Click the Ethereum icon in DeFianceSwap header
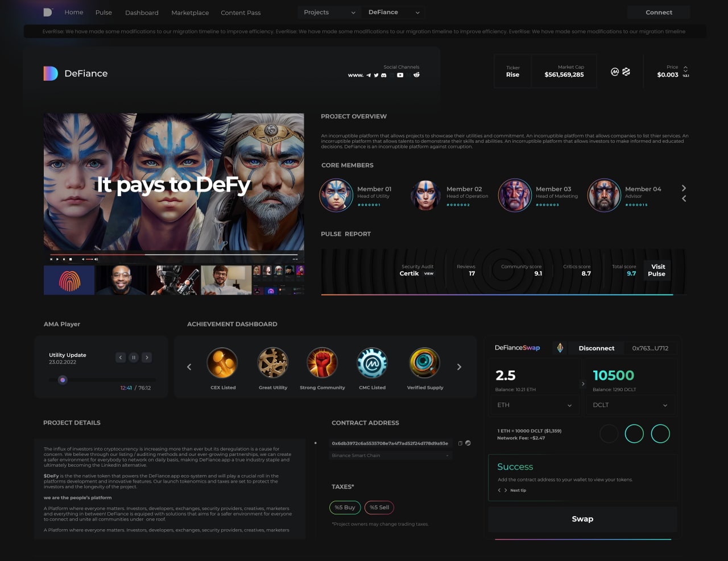This screenshot has width=728, height=561. tap(560, 348)
